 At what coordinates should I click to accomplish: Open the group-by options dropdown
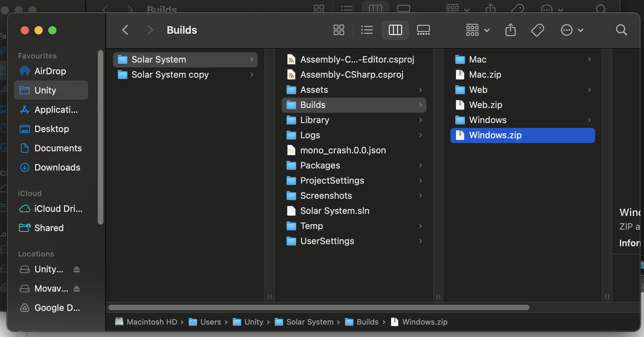coord(478,30)
